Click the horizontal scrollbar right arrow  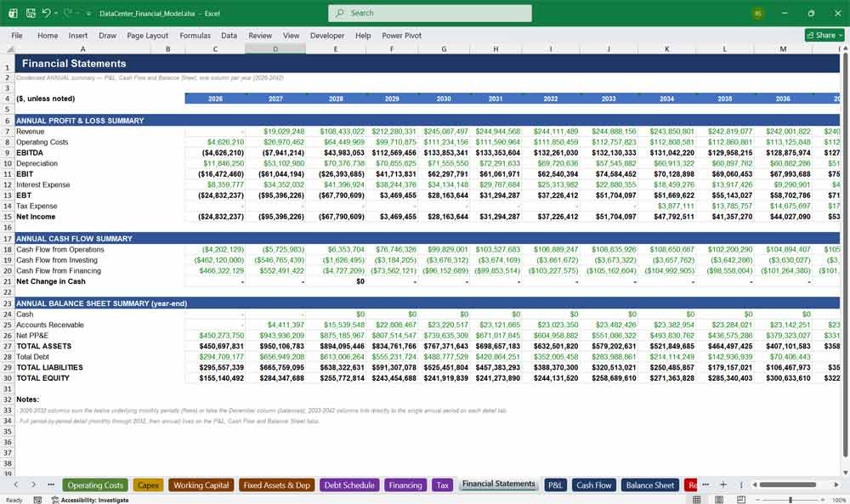836,484
